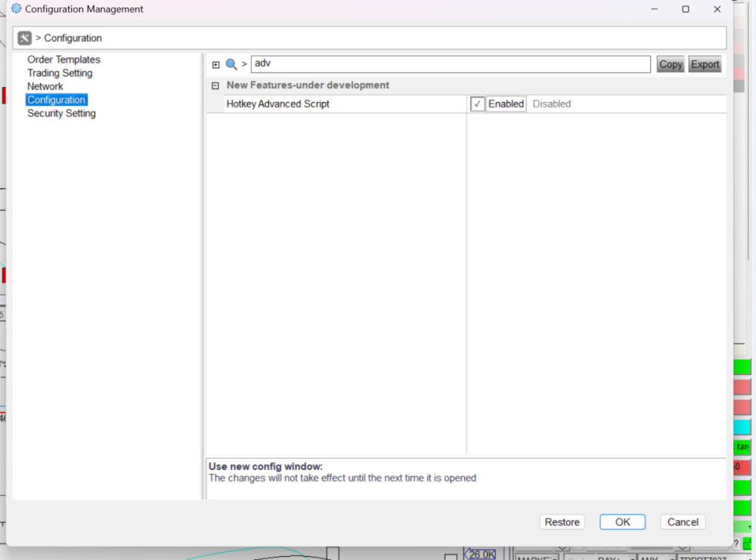Click the Configuration Management gear icon in title bar
The image size is (756, 560).
click(x=16, y=9)
